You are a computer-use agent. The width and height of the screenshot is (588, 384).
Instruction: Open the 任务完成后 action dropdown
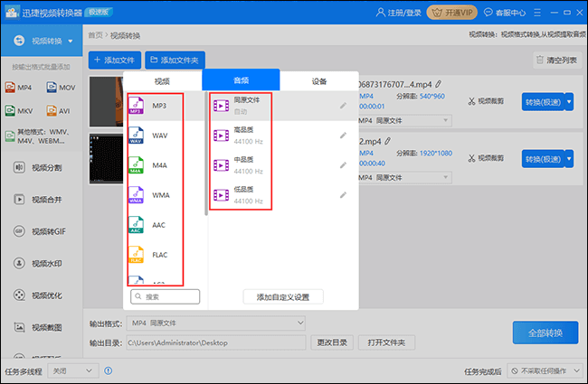pos(545,370)
